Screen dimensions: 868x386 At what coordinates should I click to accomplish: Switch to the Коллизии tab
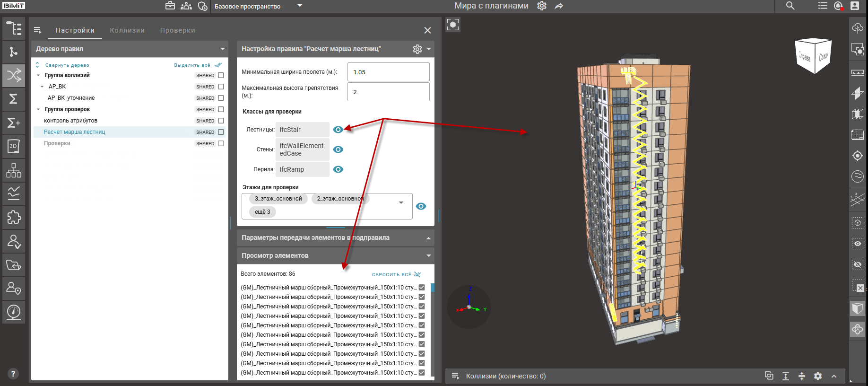pos(127,30)
